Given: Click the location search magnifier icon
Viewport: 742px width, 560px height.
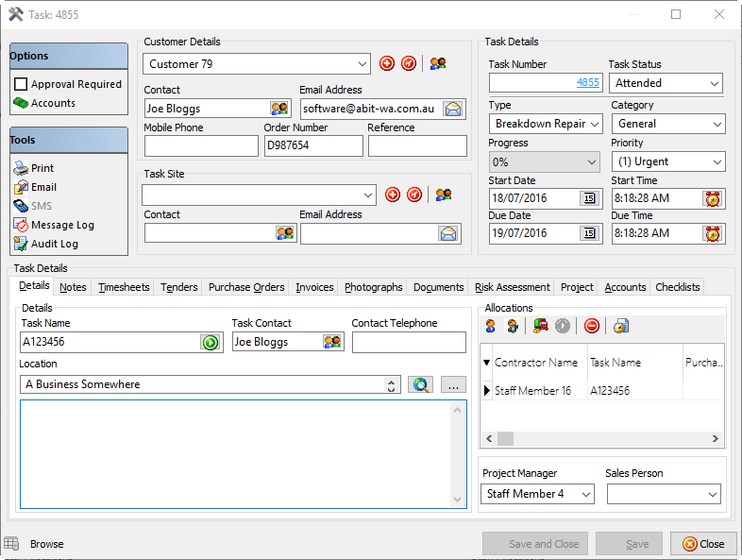Looking at the screenshot, I should [x=420, y=384].
